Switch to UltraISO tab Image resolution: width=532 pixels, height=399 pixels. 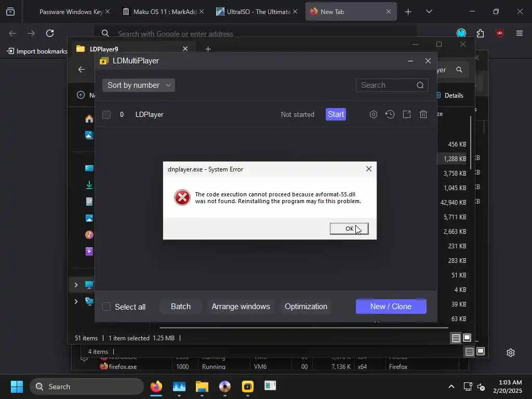click(x=258, y=11)
